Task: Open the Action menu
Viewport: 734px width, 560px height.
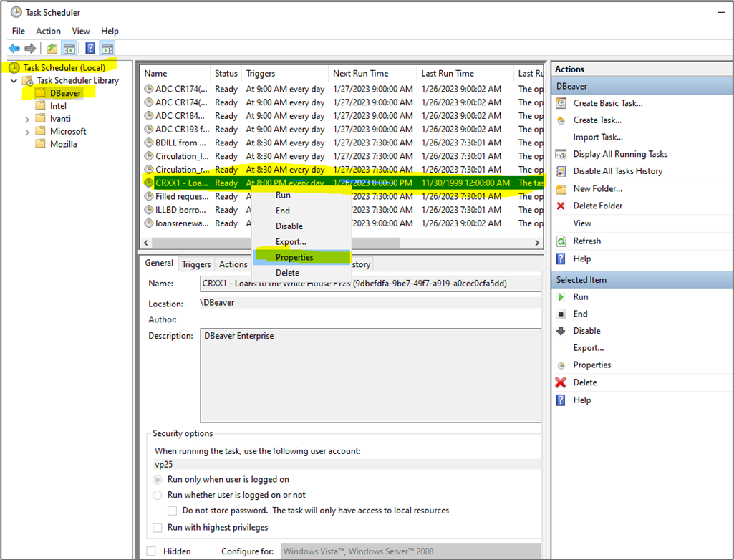Action: 48,31
